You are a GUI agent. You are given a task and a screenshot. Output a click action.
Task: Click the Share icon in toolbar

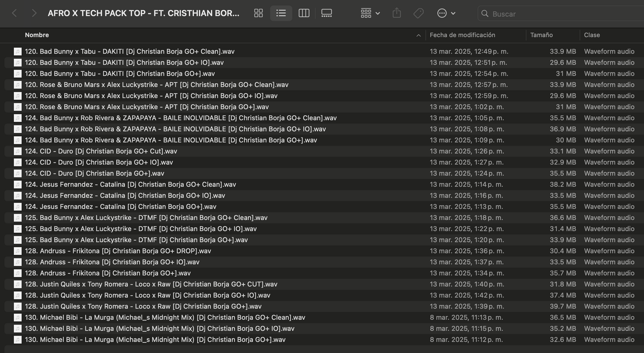pos(397,13)
